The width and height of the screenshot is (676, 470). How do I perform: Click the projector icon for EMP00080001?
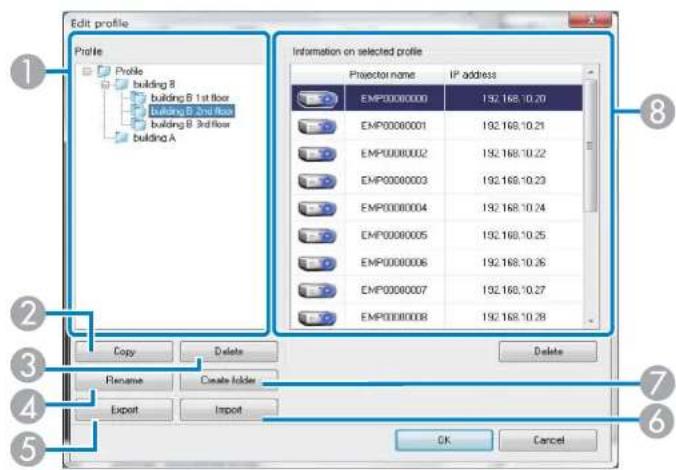(317, 126)
